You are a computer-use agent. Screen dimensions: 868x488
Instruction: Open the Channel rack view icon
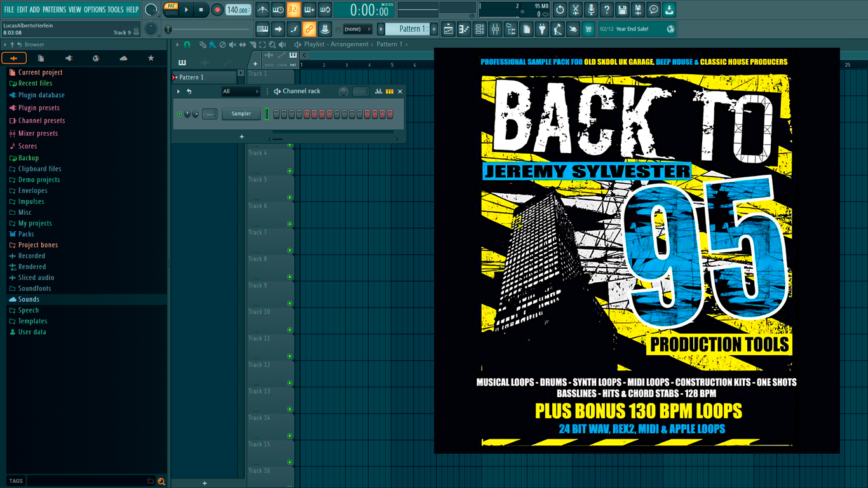(480, 29)
